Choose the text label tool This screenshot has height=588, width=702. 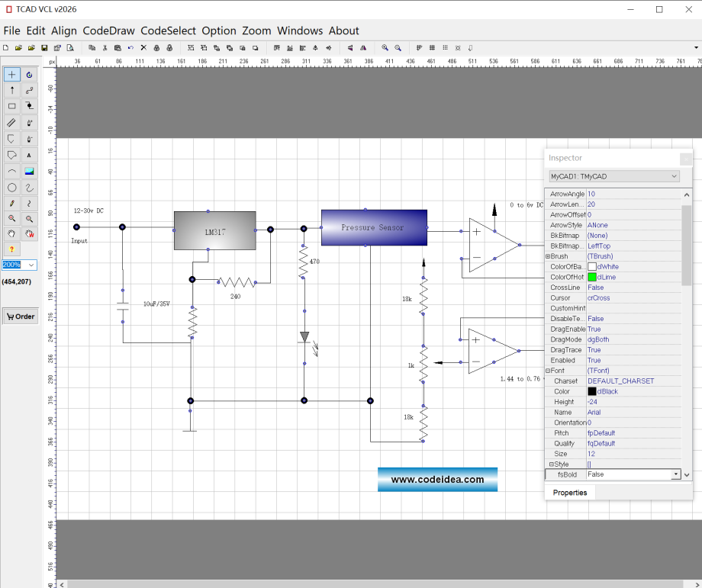tap(29, 156)
